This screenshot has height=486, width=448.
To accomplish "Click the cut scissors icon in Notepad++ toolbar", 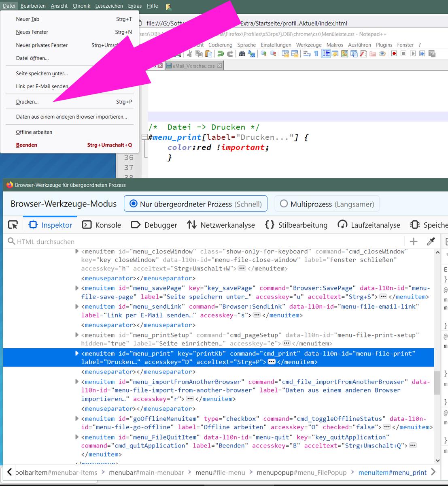I will 189,54.
